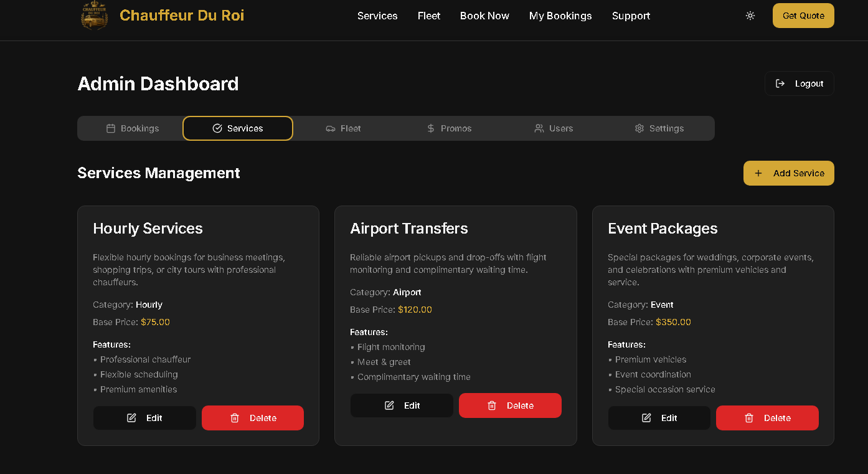The image size is (868, 474).
Task: Click the Chauffeur Du Roi brand name
Action: (x=182, y=16)
